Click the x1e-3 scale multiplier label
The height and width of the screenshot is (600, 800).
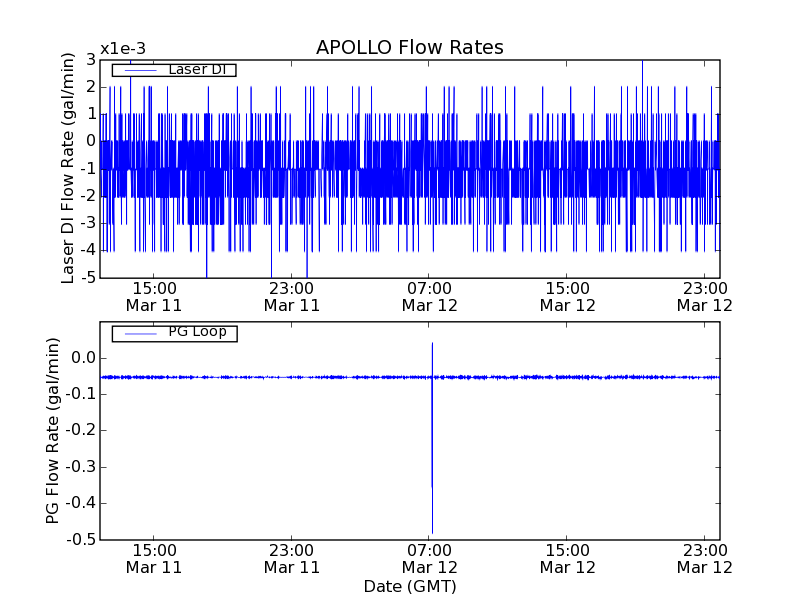pos(123,49)
